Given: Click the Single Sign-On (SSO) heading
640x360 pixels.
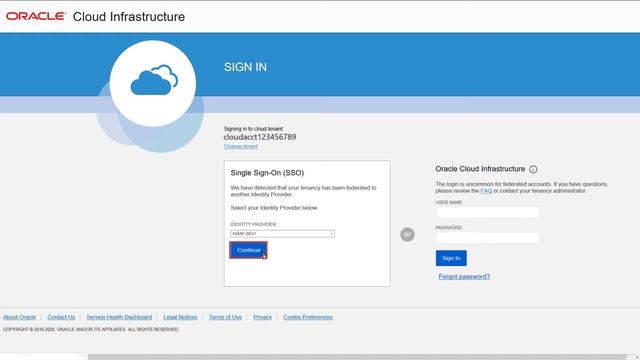Looking at the screenshot, I should [267, 173].
